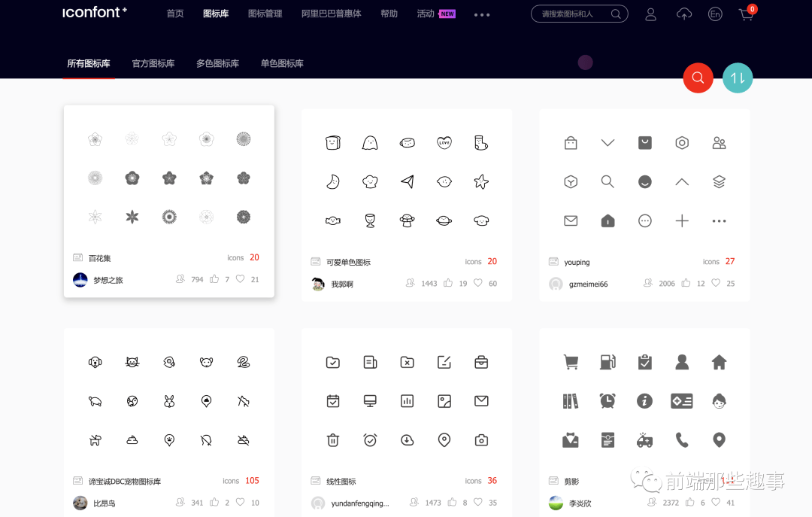Open the 图标管理 menu item
812x517 pixels.
[x=265, y=14]
